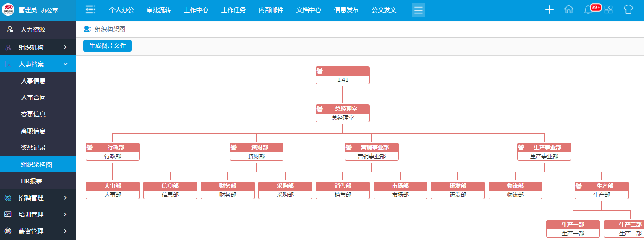Open HR报表 in the sidebar
The width and height of the screenshot is (644, 240).
click(32, 181)
